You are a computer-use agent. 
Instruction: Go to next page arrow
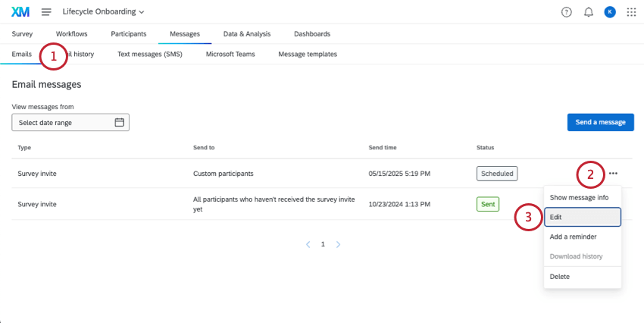(338, 244)
